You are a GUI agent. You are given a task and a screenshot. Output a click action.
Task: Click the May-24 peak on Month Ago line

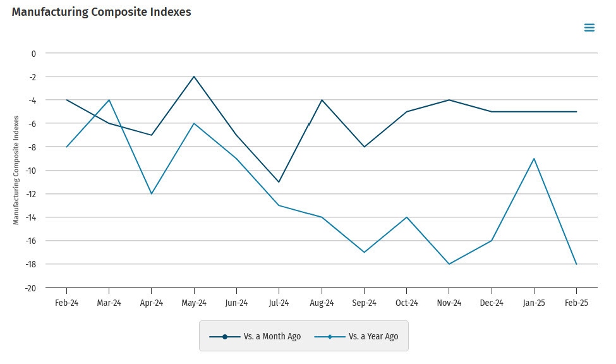(x=194, y=76)
